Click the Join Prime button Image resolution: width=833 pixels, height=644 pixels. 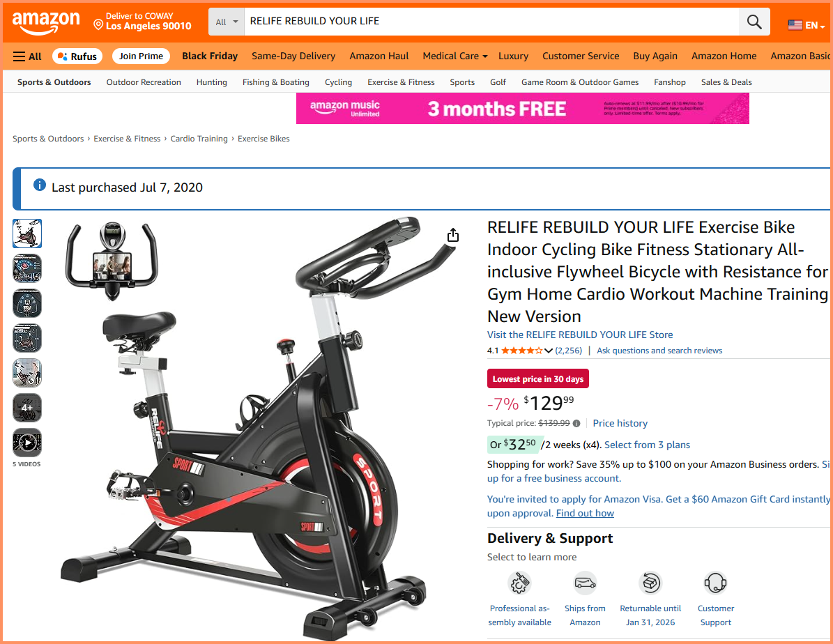pos(141,56)
